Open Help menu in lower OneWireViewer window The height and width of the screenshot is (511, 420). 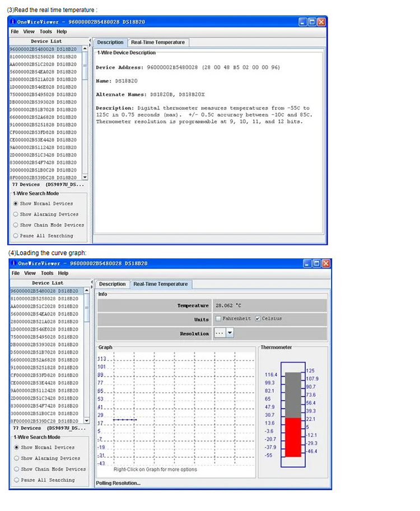tap(63, 273)
